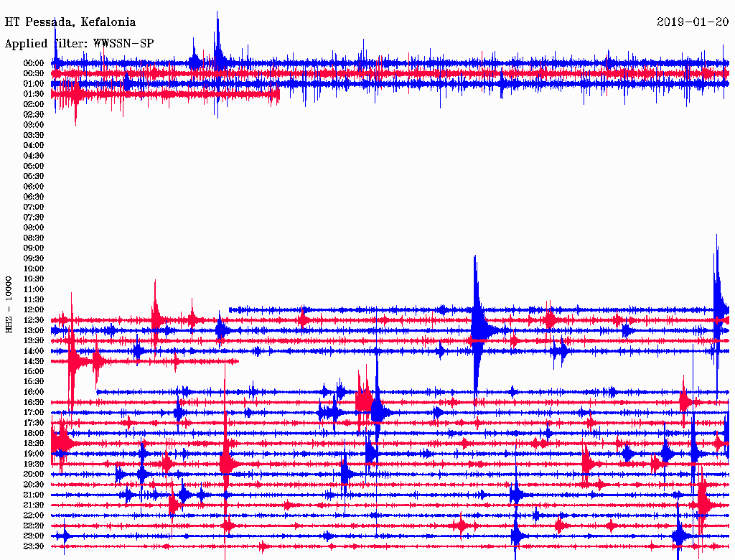Image resolution: width=735 pixels, height=560 pixels.
Task: Select the 19:30 time label
Action: pos(34,465)
